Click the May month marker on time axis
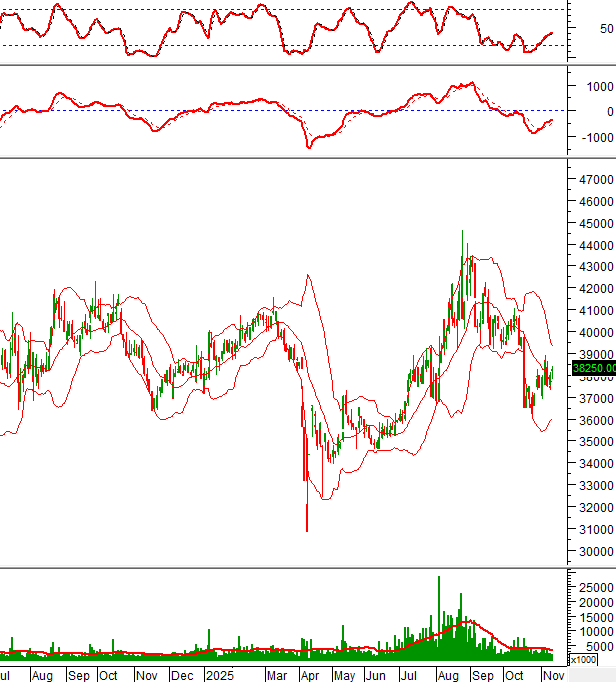Screen dimensions: 616x682 point(343,675)
